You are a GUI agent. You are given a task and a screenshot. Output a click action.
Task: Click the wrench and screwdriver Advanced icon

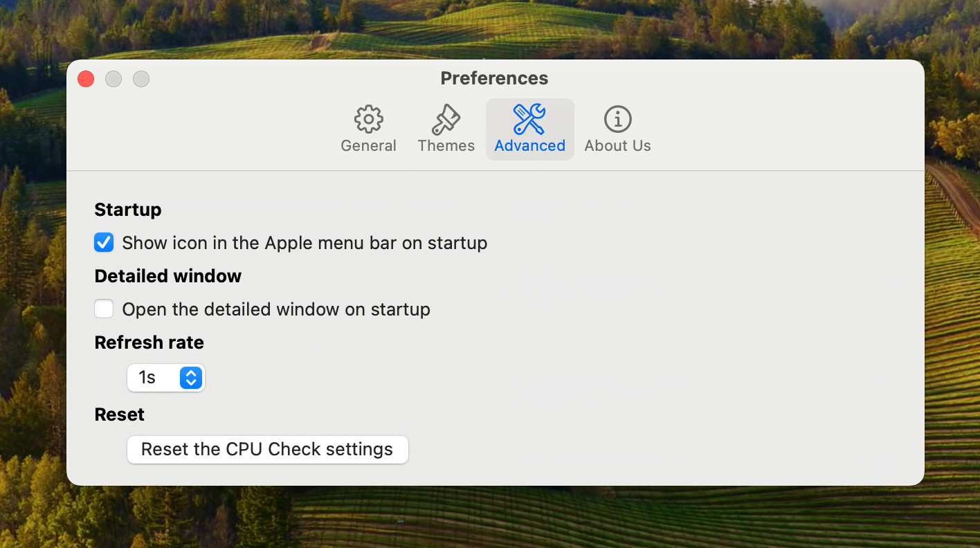(529, 118)
